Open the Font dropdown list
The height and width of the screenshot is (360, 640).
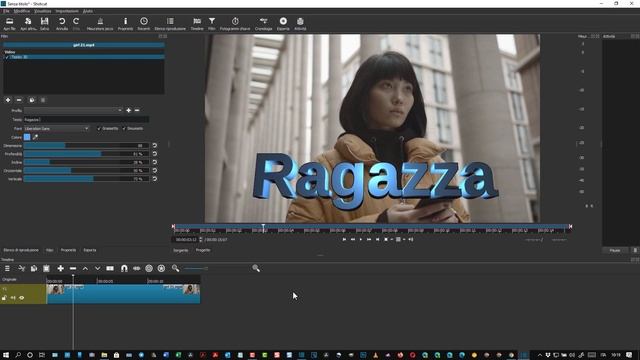[x=56, y=129]
